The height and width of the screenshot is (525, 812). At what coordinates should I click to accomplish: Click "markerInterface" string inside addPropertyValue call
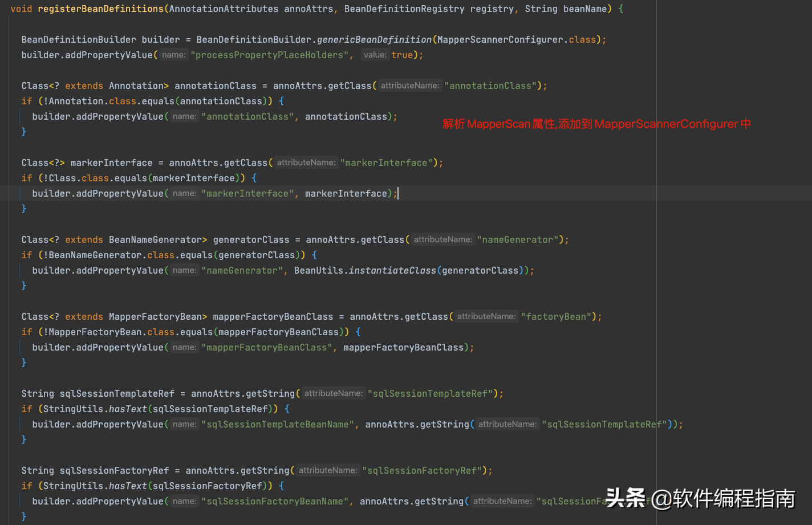tap(248, 193)
